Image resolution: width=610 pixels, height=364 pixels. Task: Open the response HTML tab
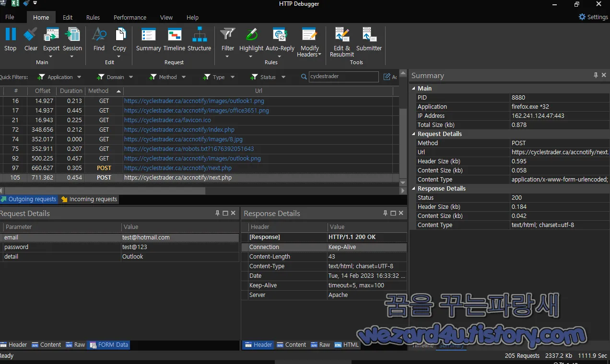pyautogui.click(x=347, y=345)
